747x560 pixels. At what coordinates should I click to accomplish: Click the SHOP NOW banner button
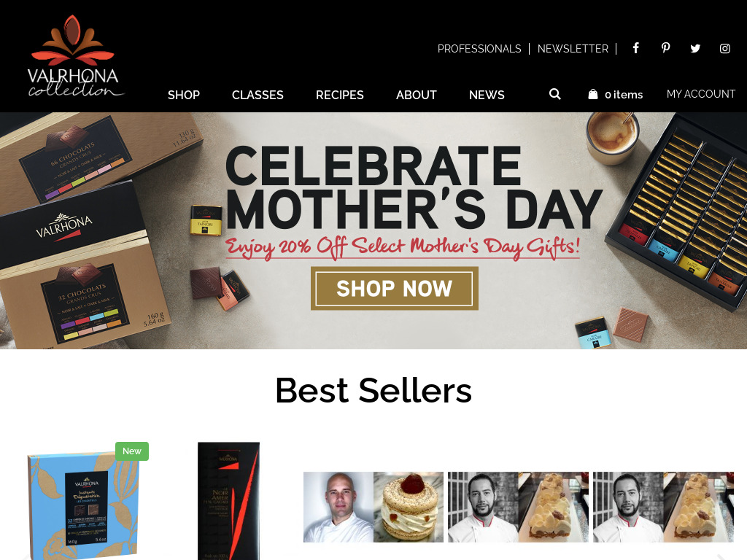click(395, 288)
